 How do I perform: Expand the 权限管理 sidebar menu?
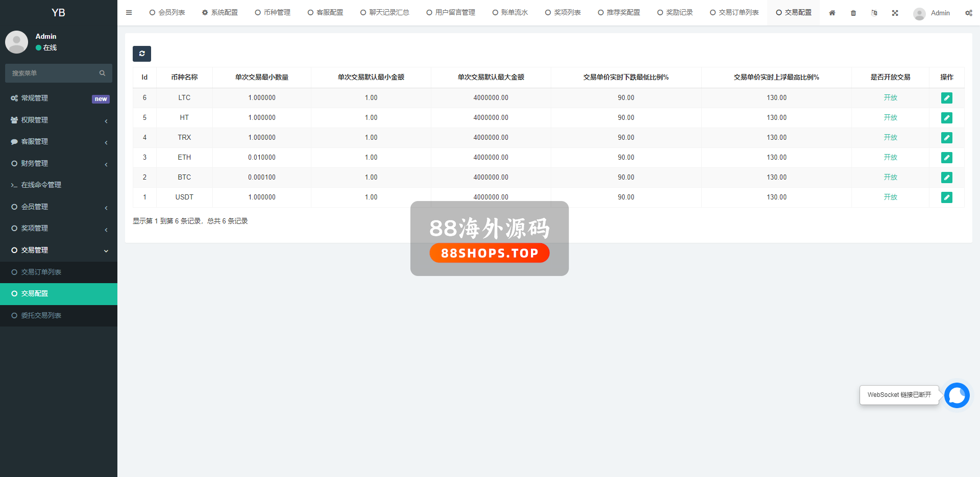[x=59, y=120]
